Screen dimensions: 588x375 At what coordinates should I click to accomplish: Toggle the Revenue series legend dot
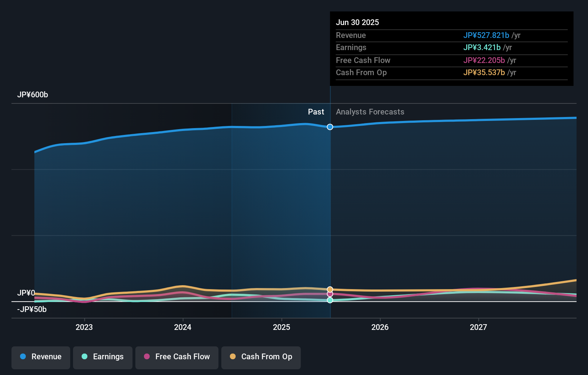click(23, 357)
